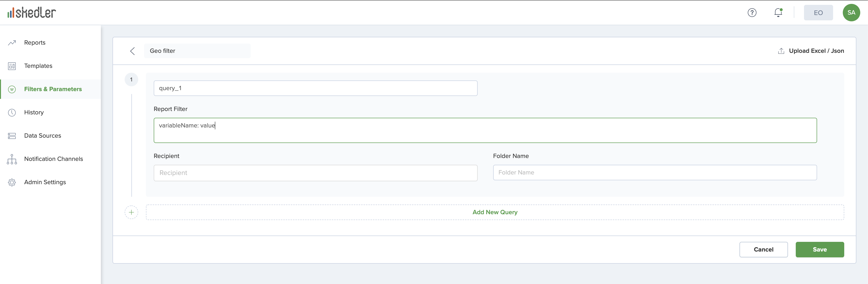
Task: Select Filters & Parameters menu item
Action: 53,89
